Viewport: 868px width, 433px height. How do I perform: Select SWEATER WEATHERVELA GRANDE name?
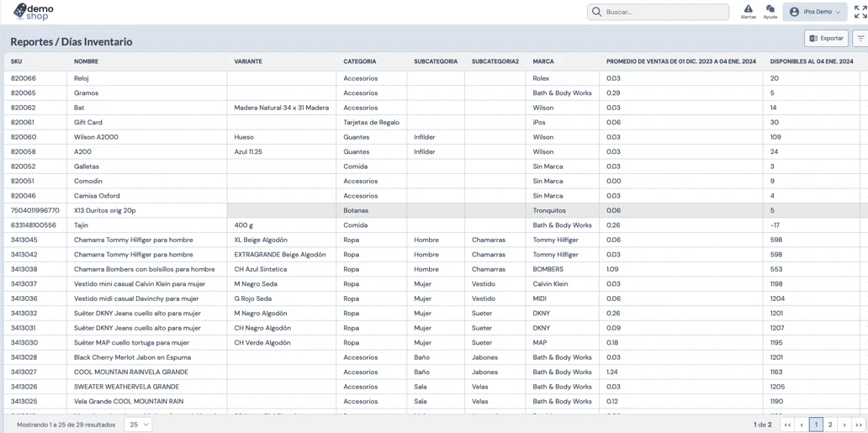[126, 387]
